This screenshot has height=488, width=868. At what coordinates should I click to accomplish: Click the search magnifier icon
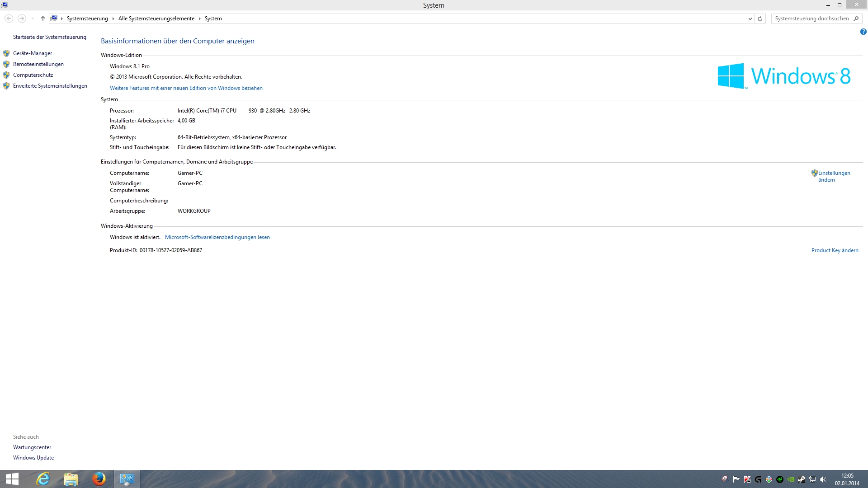coord(856,19)
